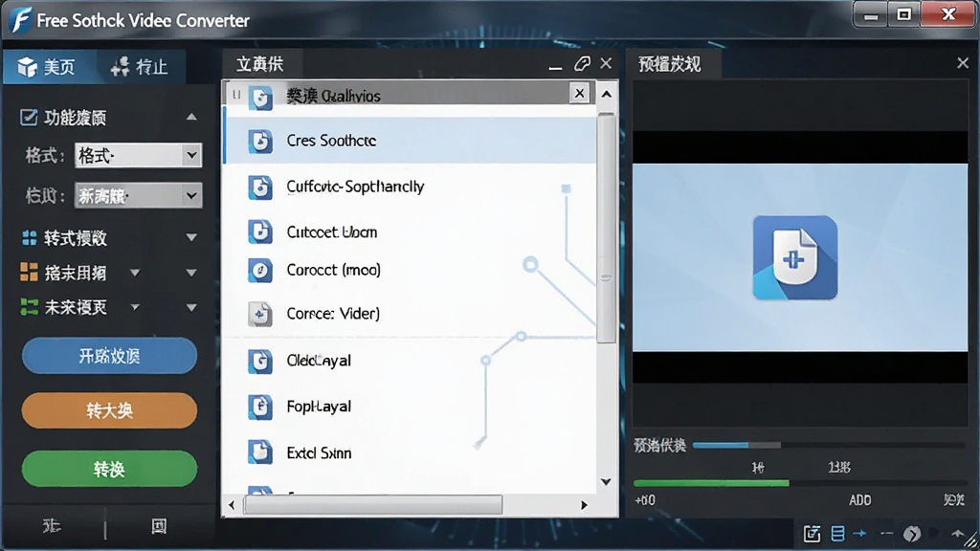Click the dash icon in status bar
The width and height of the screenshot is (980, 551).
[x=886, y=534]
